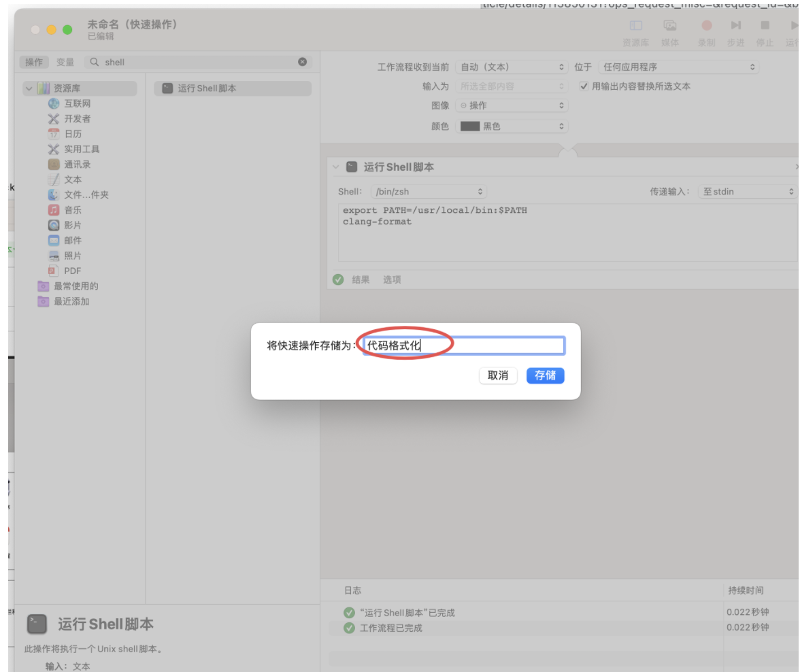Screen dimensions: 800x672
Task: Open the 传递输入 至 stdin dropdown
Action: tap(747, 191)
